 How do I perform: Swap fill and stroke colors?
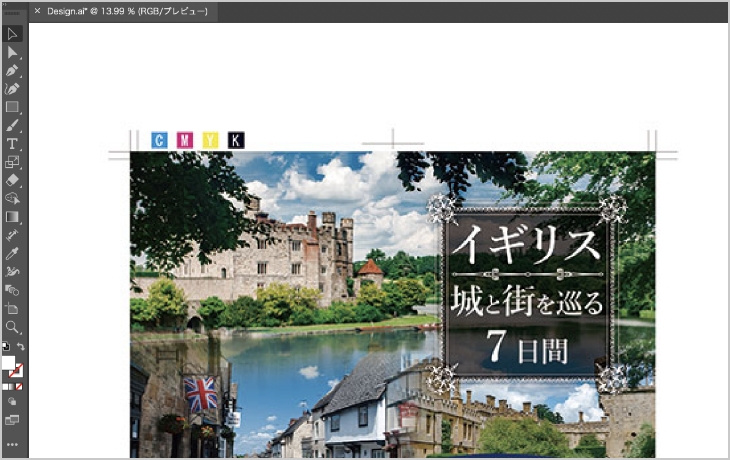20,346
